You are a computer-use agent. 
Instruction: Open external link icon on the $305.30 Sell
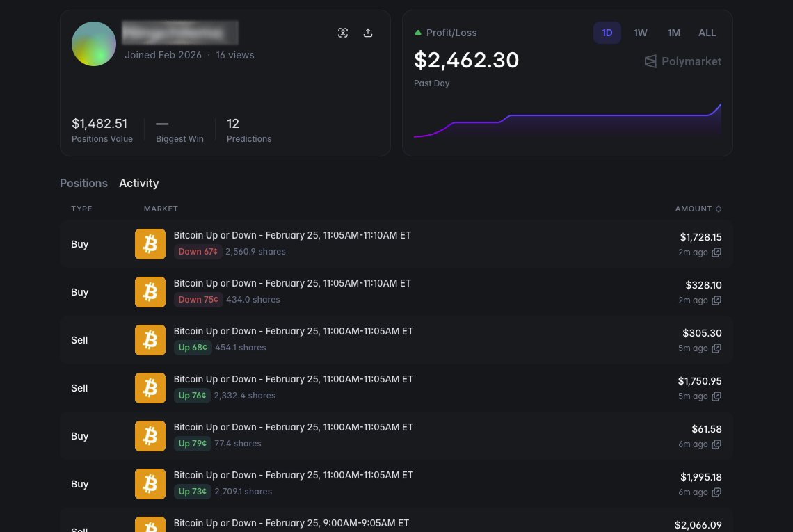(716, 348)
